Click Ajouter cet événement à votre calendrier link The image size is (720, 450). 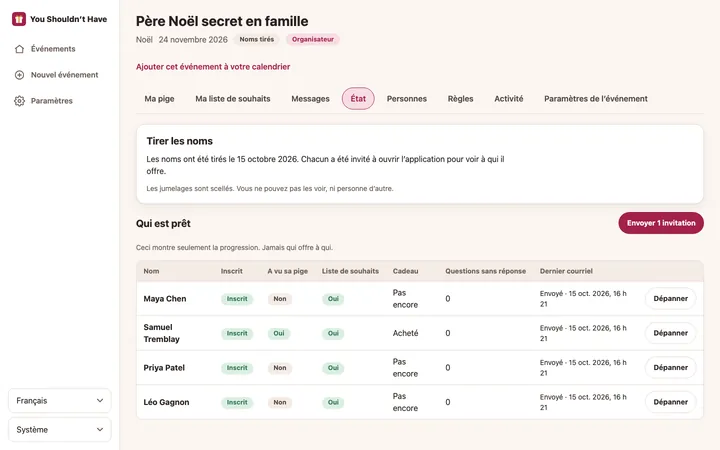coord(213,67)
